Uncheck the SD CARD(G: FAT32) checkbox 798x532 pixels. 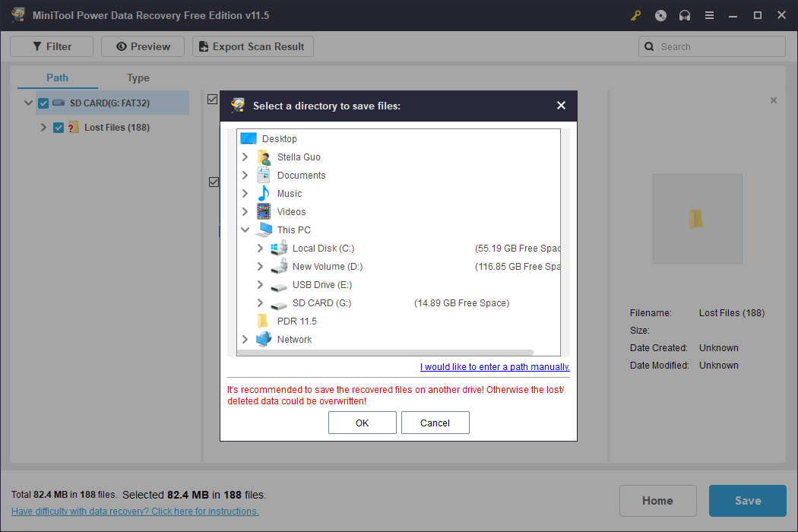click(x=43, y=103)
